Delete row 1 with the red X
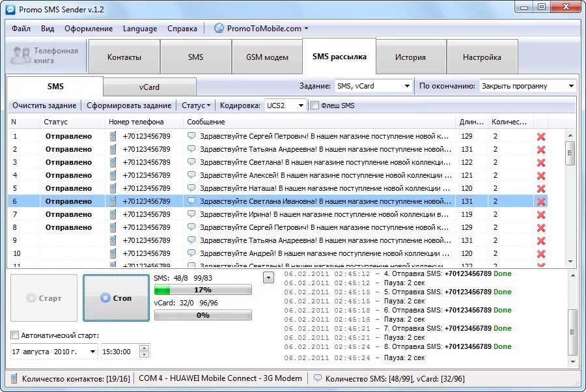The height and width of the screenshot is (392, 586). 541,136
